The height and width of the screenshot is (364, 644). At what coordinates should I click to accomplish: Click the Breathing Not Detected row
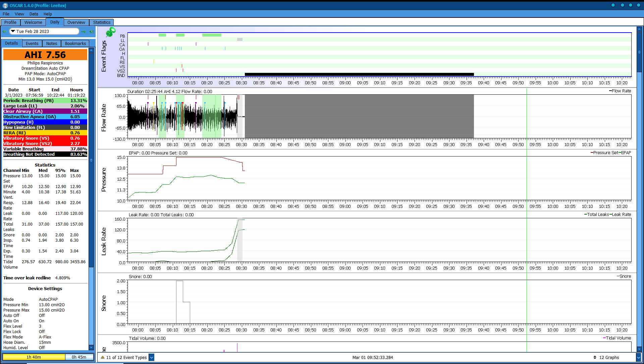45,154
